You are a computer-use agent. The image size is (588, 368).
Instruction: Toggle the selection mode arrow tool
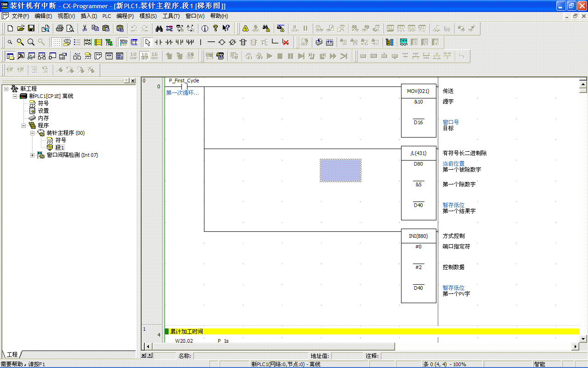click(x=147, y=42)
